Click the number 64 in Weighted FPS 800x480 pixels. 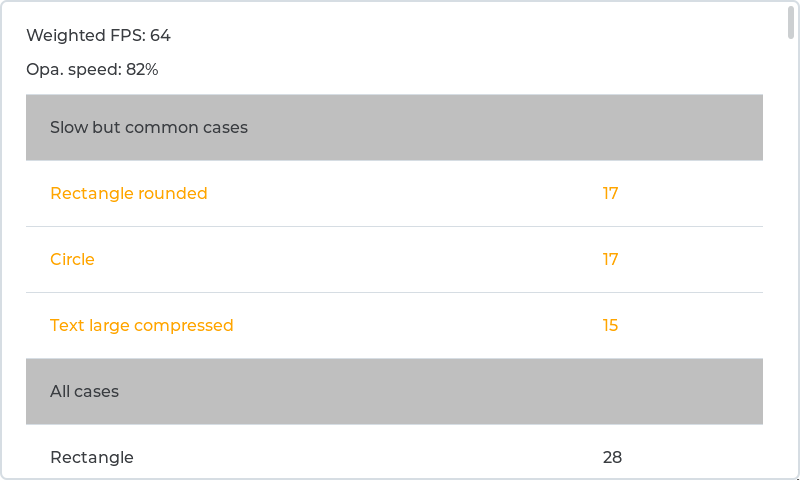160,36
